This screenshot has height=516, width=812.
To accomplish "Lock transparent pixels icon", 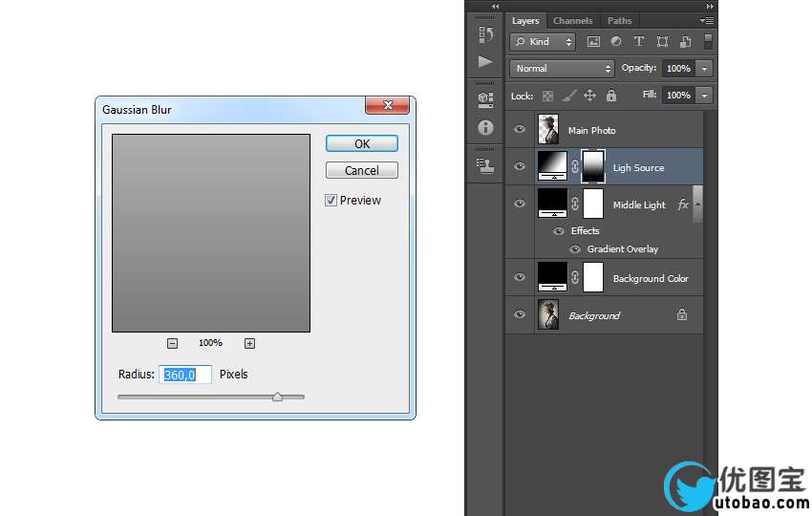I will coord(547,96).
